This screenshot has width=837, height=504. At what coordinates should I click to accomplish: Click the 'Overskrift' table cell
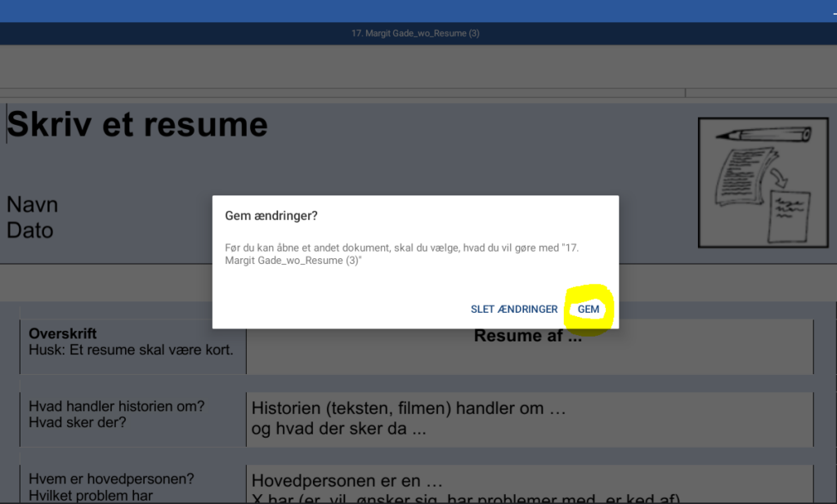(133, 346)
